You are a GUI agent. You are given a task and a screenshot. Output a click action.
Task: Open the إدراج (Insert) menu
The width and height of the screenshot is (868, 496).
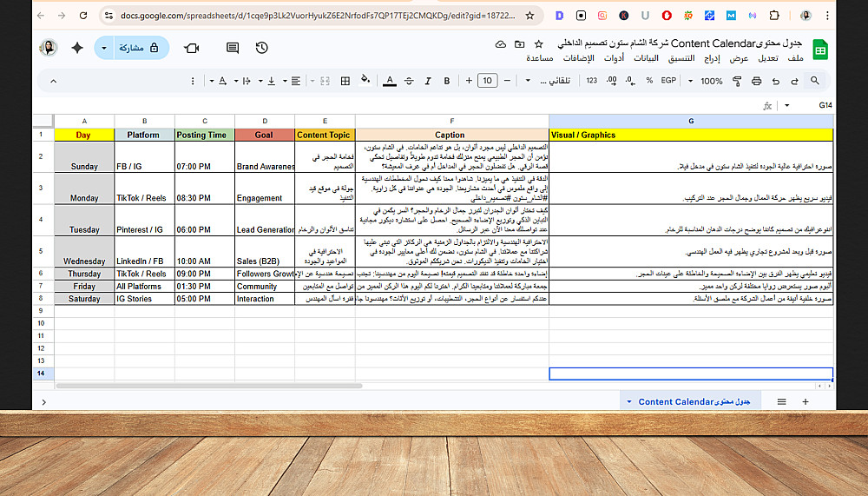(x=712, y=58)
